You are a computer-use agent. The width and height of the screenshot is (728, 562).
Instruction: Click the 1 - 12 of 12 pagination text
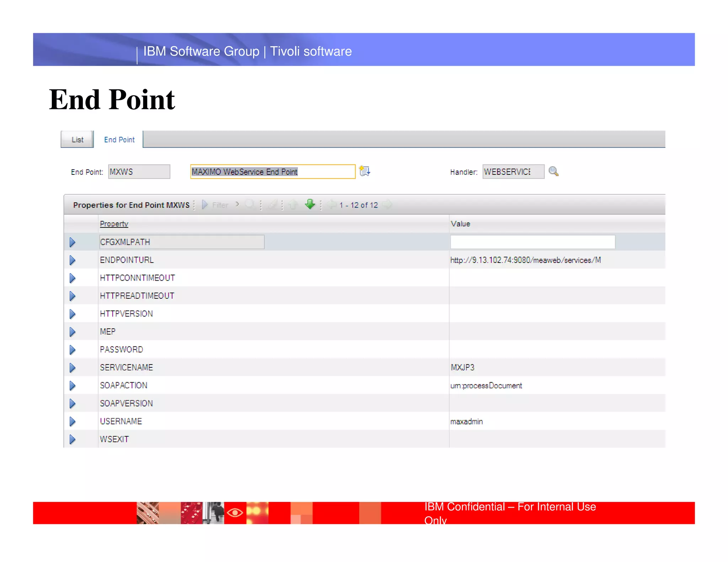[358, 205]
